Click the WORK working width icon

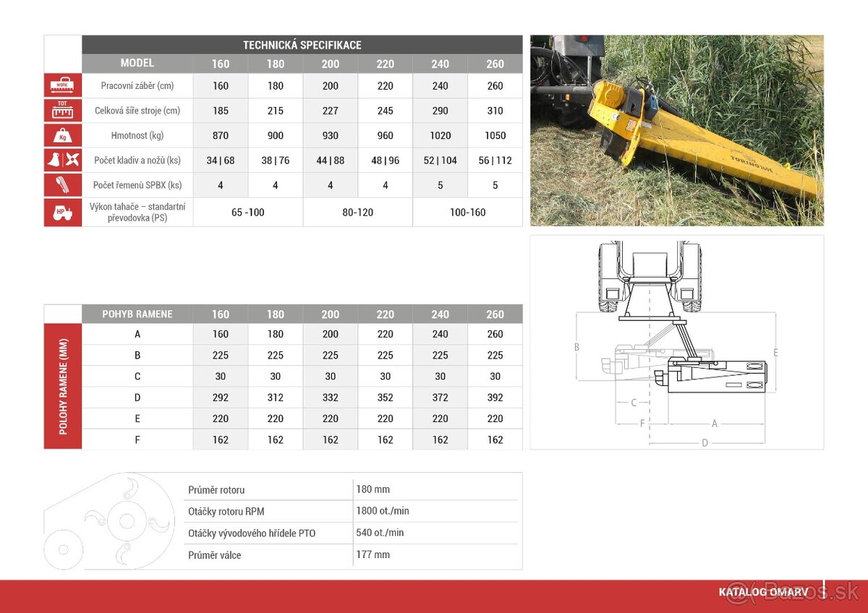pyautogui.click(x=62, y=85)
